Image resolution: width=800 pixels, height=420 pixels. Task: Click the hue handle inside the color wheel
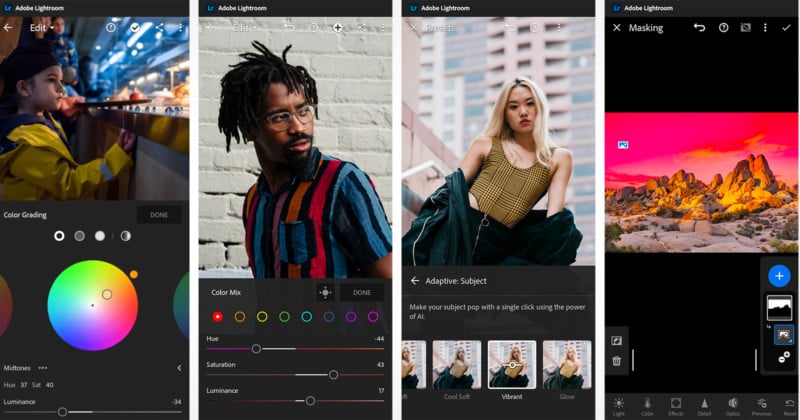107,294
